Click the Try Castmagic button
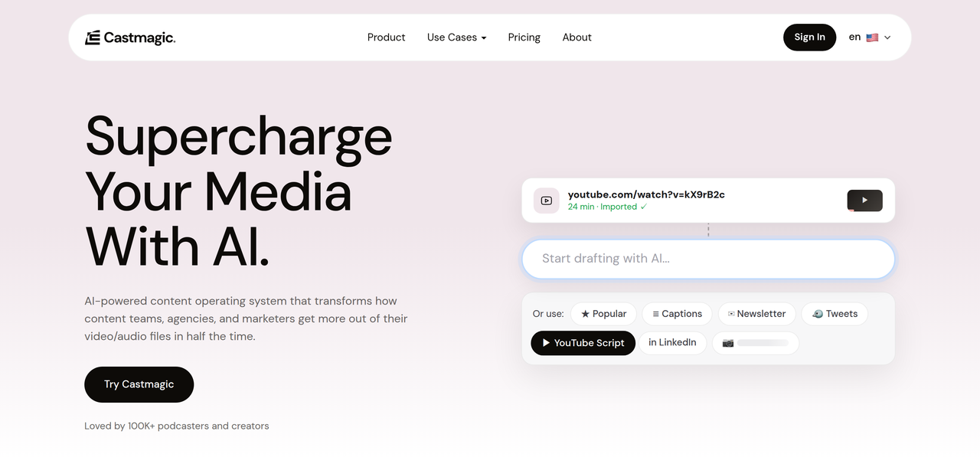Viewport: 980px width, 470px height. click(139, 384)
